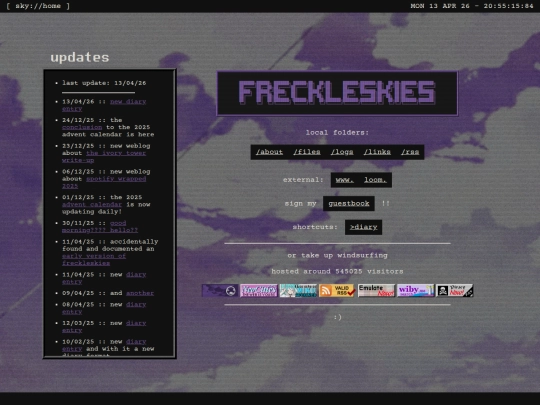The height and width of the screenshot is (405, 540).
Task: Open the NeoCities web badge
Action: tap(259, 291)
